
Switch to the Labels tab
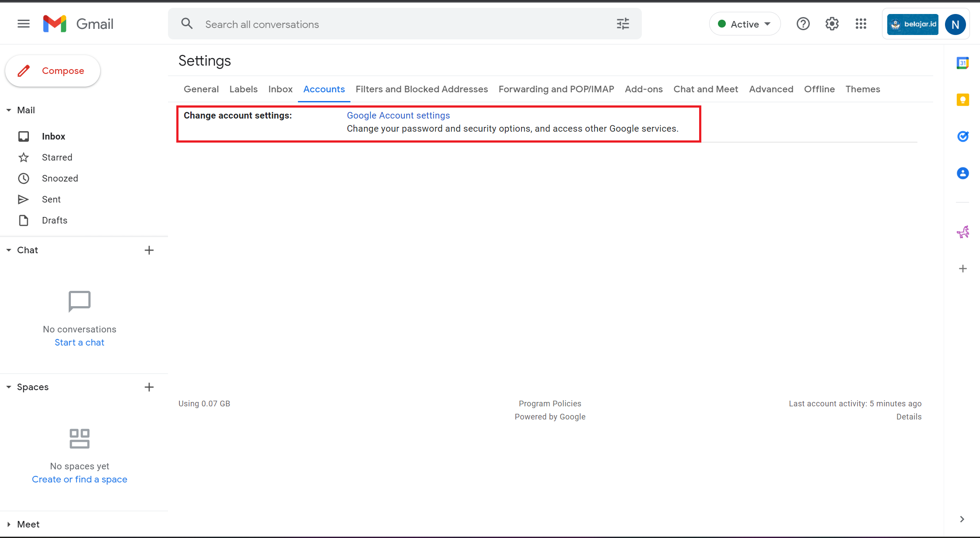point(244,89)
